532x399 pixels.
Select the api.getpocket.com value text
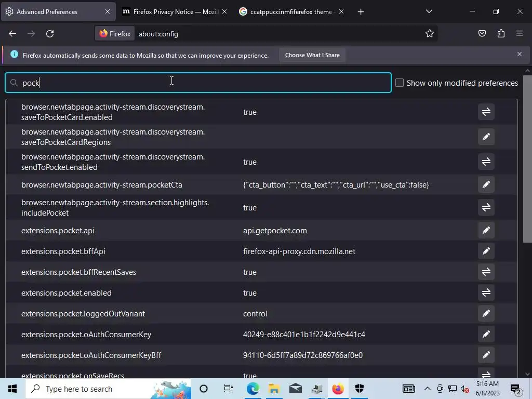(275, 231)
